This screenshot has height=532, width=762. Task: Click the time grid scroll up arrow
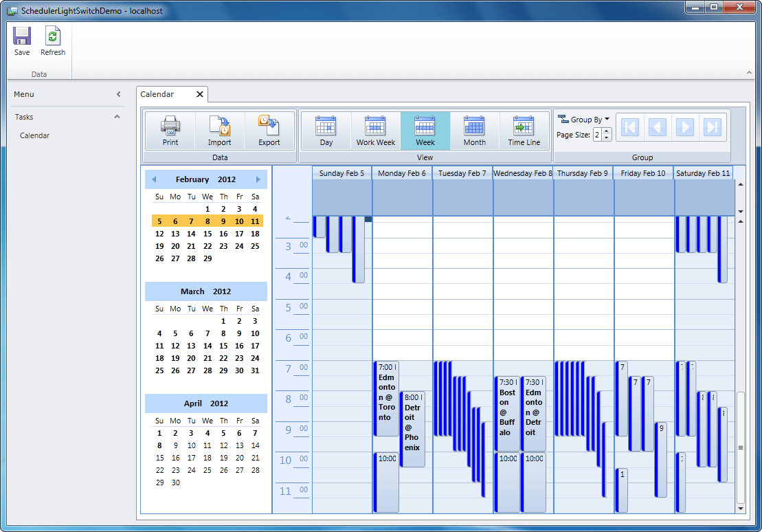[741, 222]
